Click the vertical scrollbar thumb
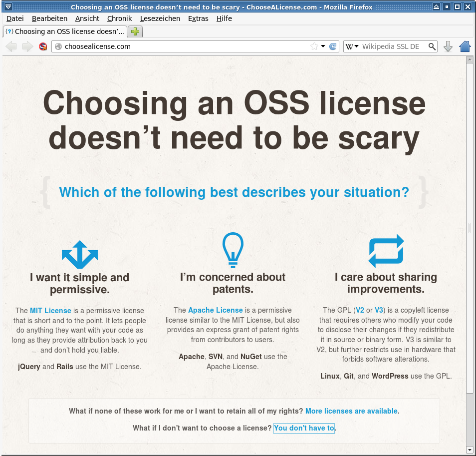 click(x=470, y=228)
